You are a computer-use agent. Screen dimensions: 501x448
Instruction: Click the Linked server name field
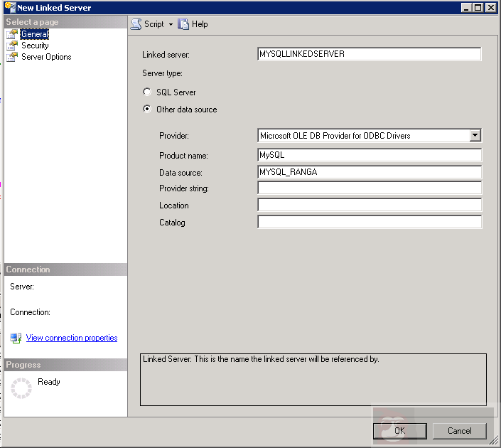369,54
